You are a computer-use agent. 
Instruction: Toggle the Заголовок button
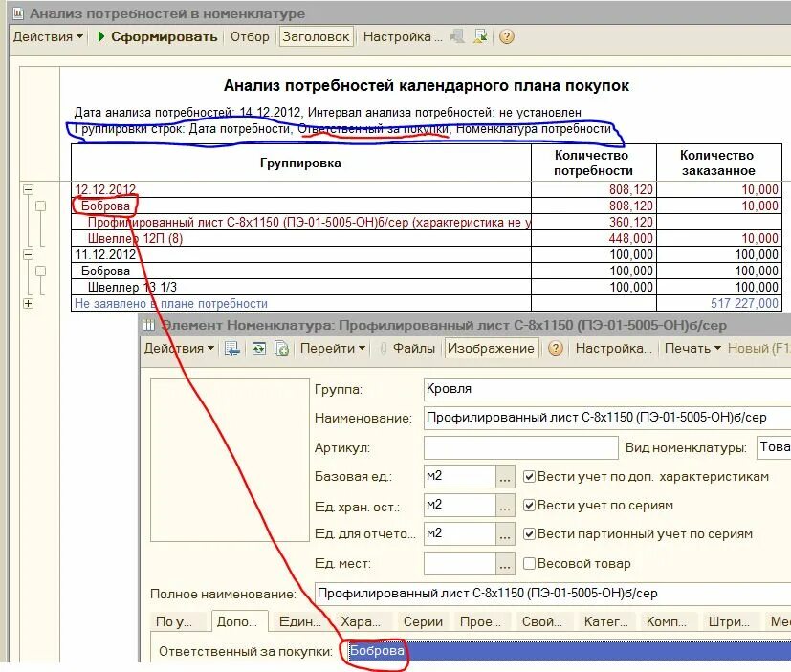[316, 36]
